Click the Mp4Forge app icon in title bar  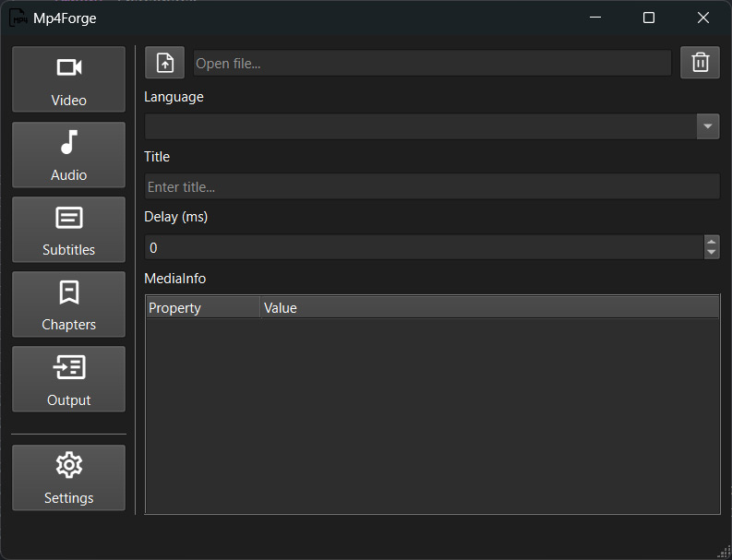pos(18,18)
